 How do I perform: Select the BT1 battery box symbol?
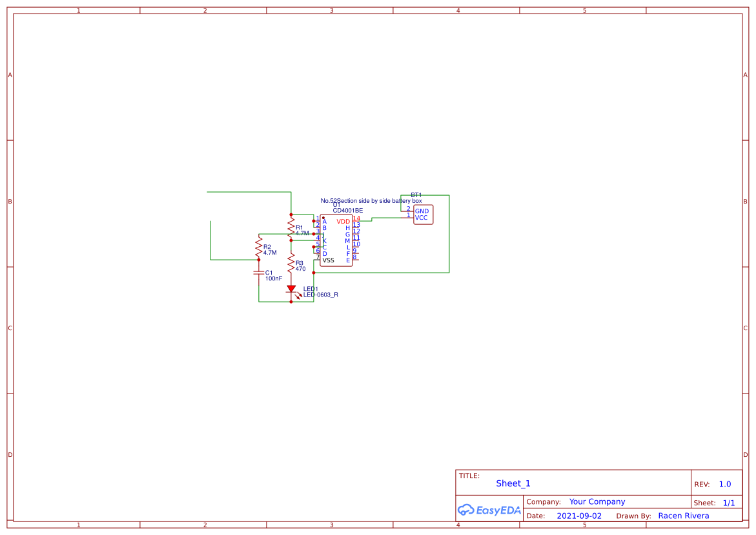pos(424,213)
